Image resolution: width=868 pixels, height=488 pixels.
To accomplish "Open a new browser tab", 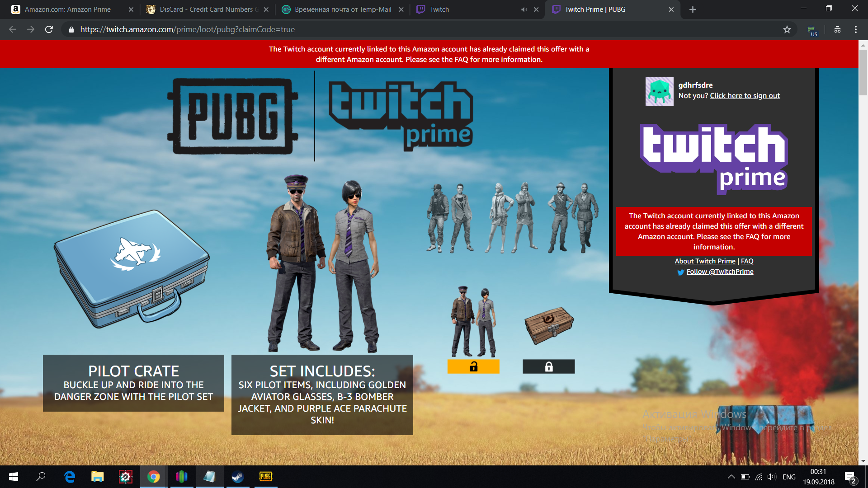I will tap(693, 9).
